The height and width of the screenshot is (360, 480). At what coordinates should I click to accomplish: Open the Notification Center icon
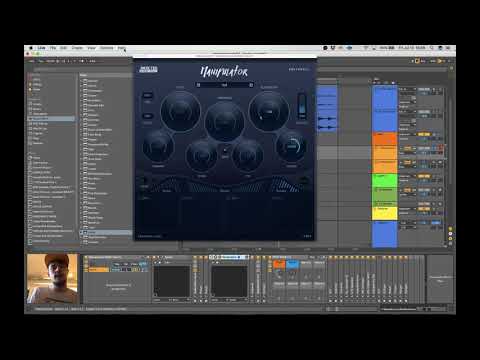(449, 48)
